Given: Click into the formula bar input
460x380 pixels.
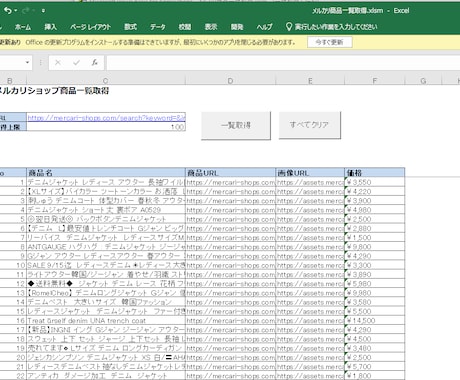Looking at the screenshot, I should pos(283,63).
